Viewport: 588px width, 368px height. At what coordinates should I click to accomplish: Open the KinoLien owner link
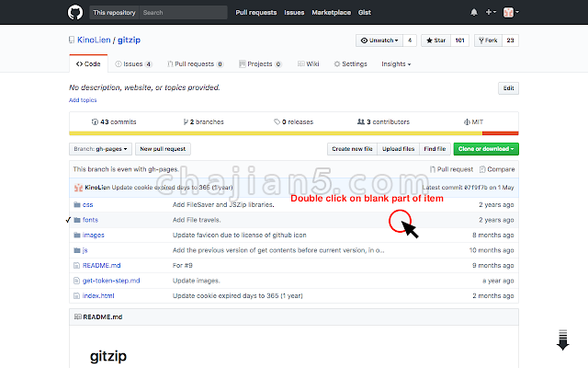click(x=94, y=40)
